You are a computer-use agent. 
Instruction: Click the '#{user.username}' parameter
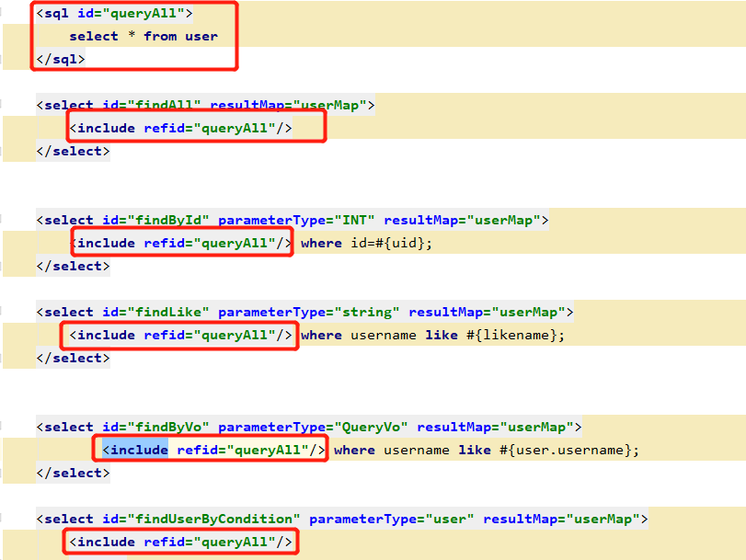click(566, 450)
